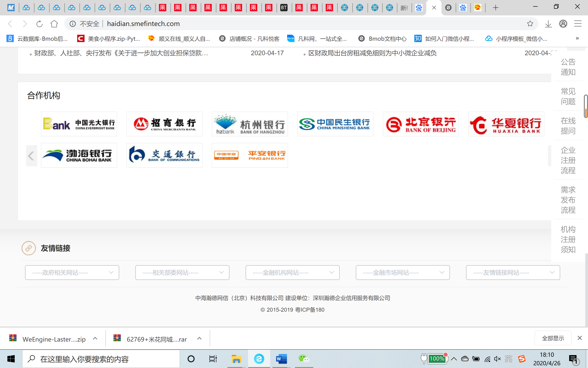Open WeChat from the taskbar

point(304,359)
